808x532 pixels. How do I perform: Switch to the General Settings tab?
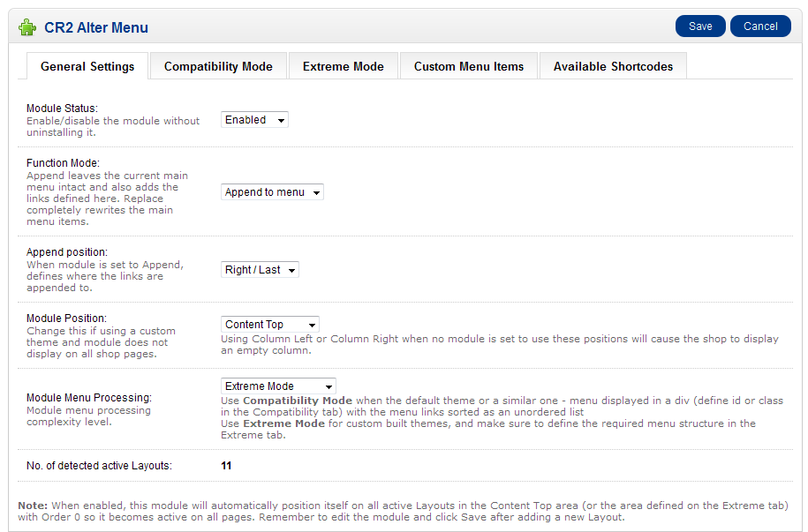pos(87,66)
